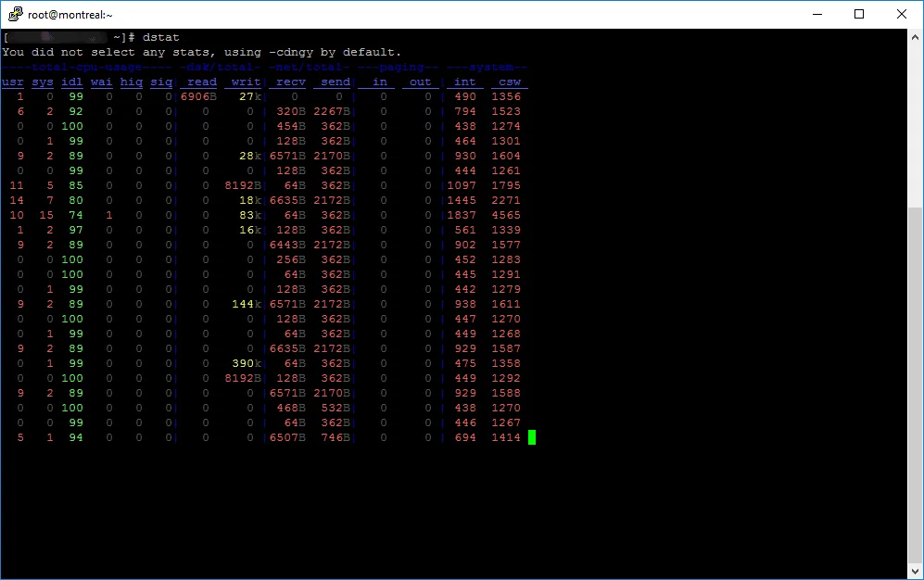Click the 1414 context switch value
Viewport: 924px width, 580px height.
pos(506,437)
